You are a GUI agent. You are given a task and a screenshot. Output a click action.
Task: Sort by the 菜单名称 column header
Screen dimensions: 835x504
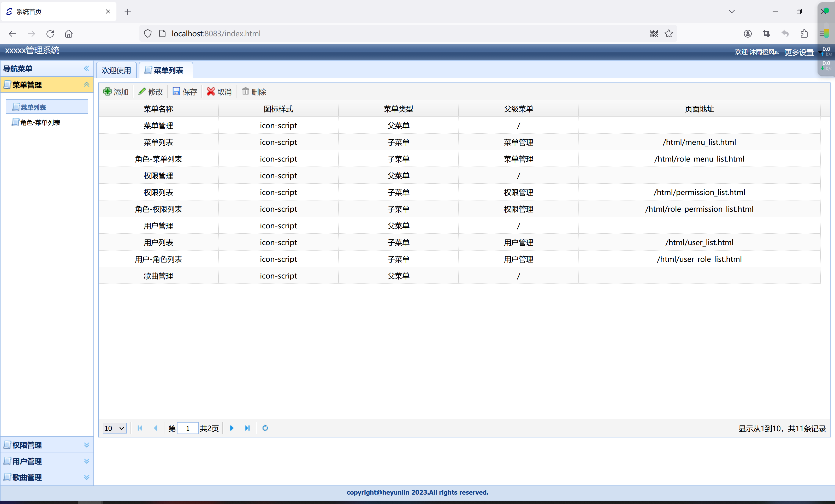158,109
